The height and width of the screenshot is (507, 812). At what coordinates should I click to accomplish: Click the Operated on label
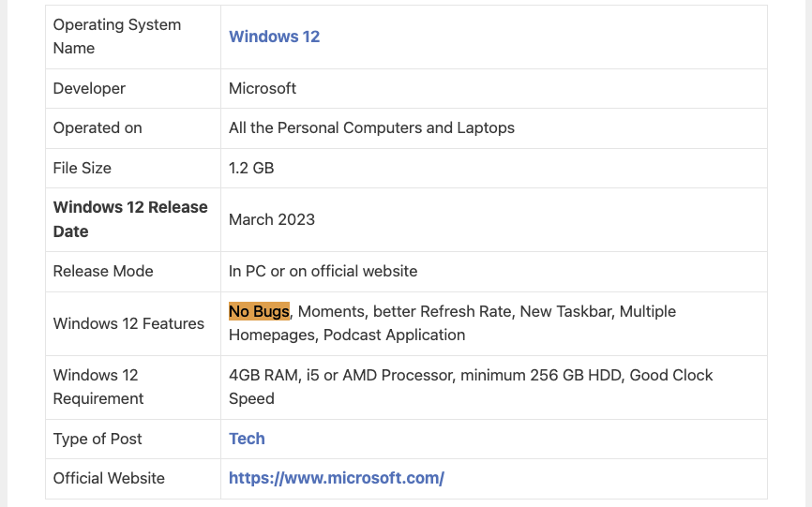pyautogui.click(x=98, y=127)
